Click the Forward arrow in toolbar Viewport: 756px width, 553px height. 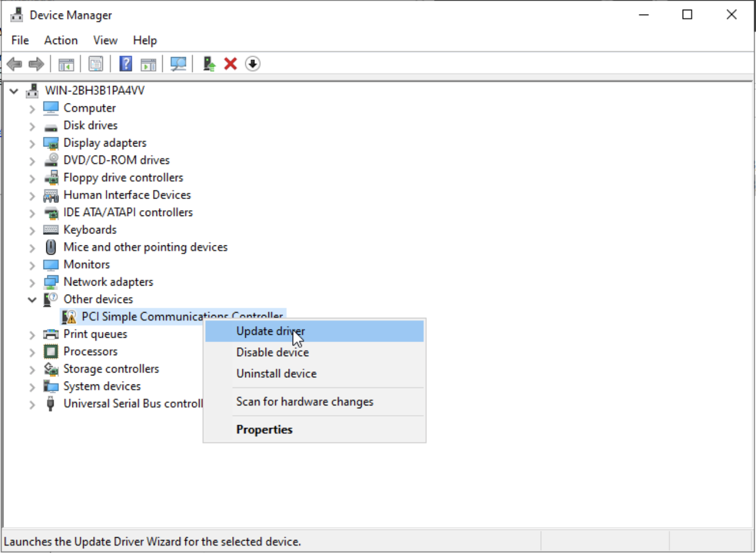(36, 64)
